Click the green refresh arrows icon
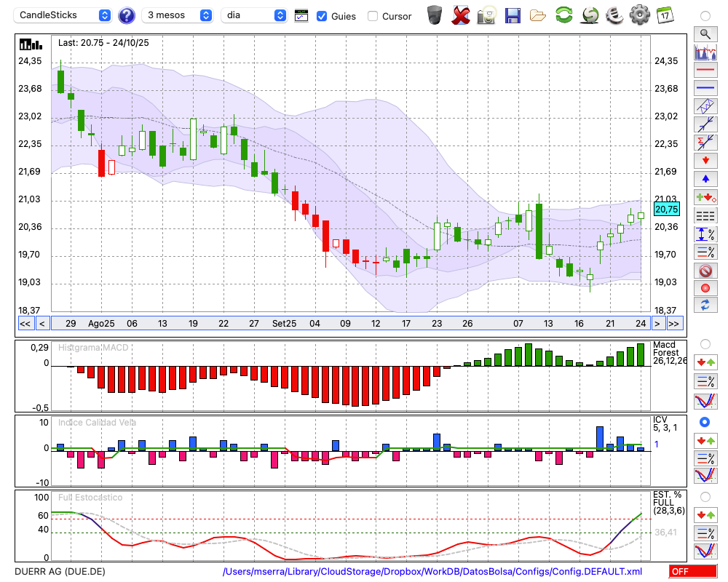Viewport: 728px width, 582px height. click(x=563, y=15)
